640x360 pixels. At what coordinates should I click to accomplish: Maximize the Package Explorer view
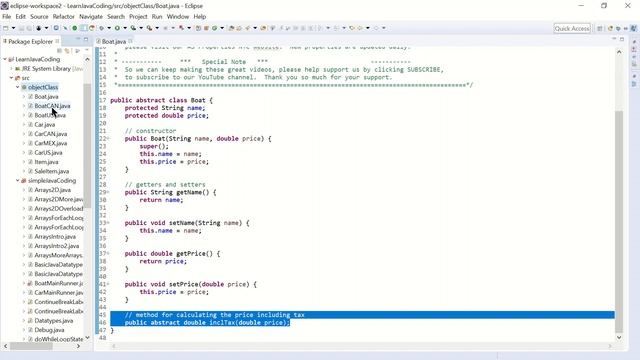pos(86,39)
